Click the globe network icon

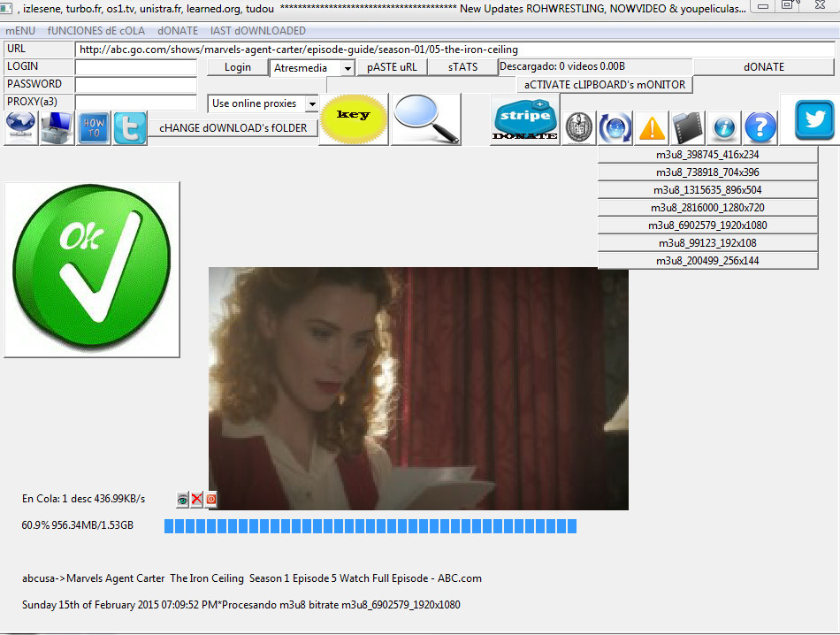[21, 128]
